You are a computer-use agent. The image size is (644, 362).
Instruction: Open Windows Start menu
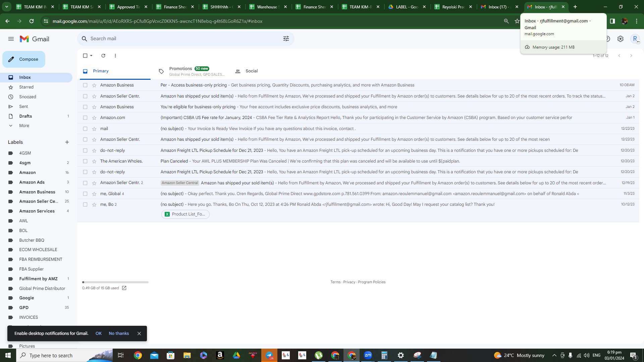(x=8, y=355)
